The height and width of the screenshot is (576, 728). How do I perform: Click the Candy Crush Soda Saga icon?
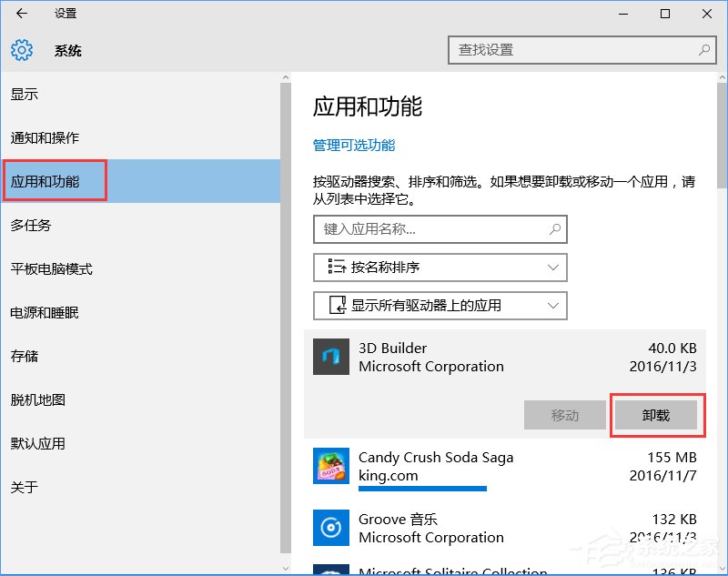[x=331, y=465]
